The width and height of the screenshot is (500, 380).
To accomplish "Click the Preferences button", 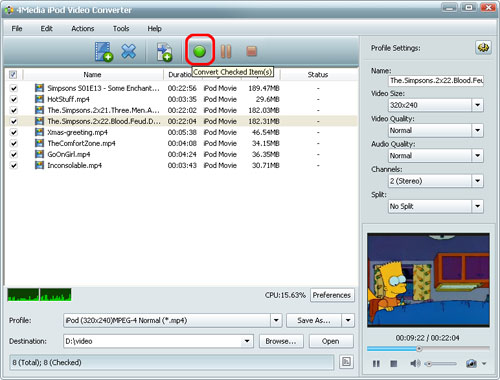I will point(332,295).
